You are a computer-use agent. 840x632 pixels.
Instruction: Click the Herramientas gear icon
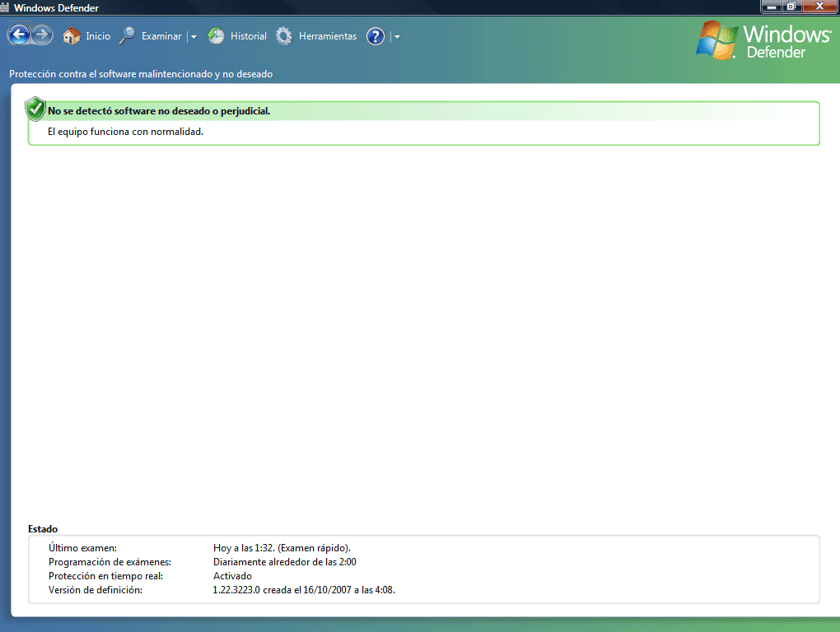(x=284, y=36)
